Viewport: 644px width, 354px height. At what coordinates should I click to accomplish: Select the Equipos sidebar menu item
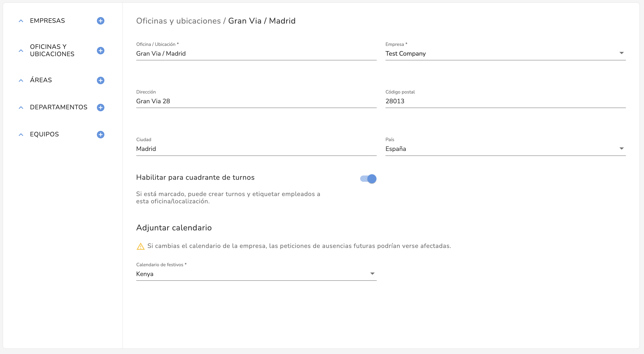44,134
